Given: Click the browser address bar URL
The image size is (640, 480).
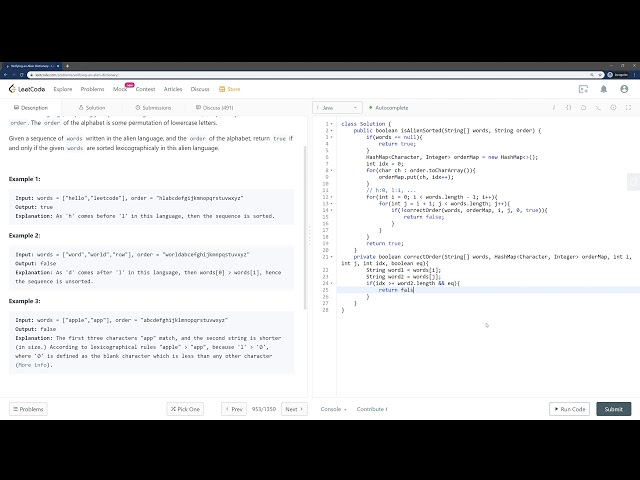Looking at the screenshot, I should 77,75.
